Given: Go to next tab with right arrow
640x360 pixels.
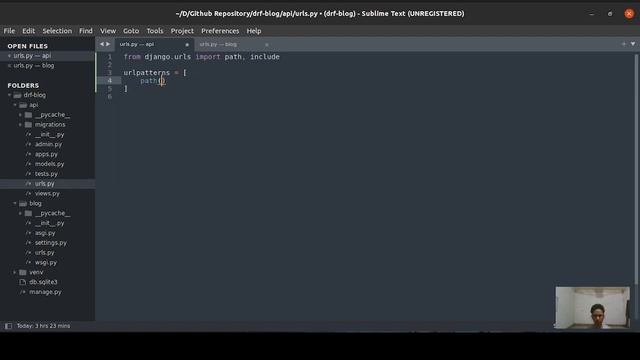Looking at the screenshot, I should tap(108, 44).
